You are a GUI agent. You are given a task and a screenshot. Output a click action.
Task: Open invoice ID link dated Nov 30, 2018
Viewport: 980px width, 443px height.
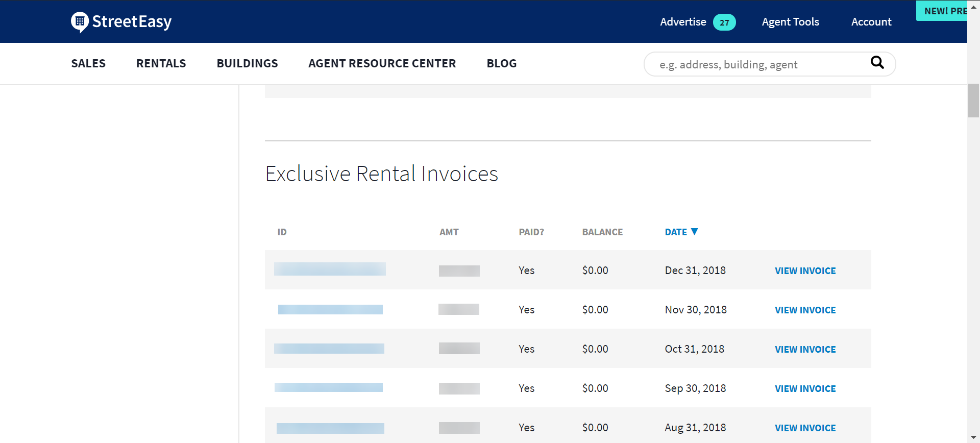pos(330,309)
